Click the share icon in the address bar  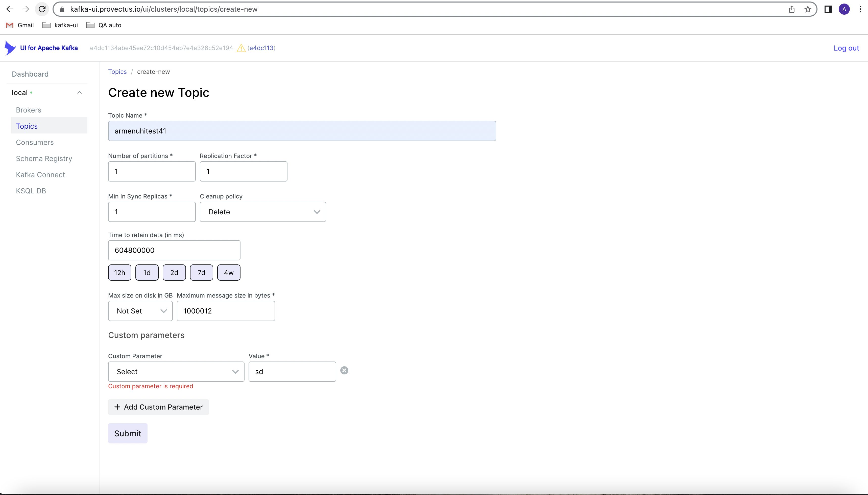(x=791, y=9)
